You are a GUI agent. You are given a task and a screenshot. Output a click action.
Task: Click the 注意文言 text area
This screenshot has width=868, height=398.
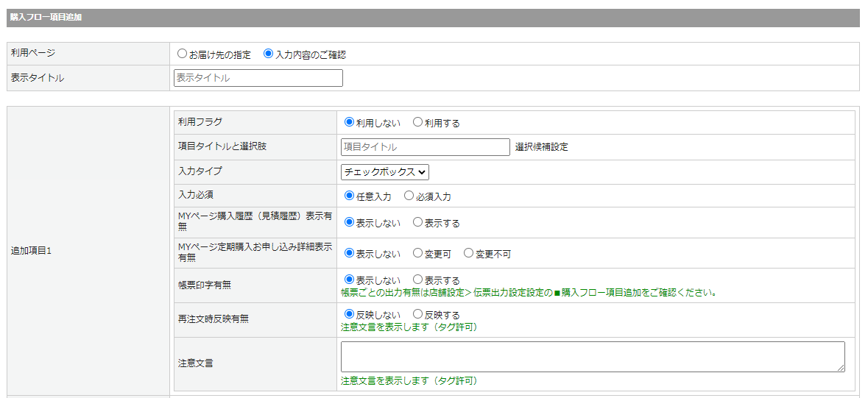(592, 357)
